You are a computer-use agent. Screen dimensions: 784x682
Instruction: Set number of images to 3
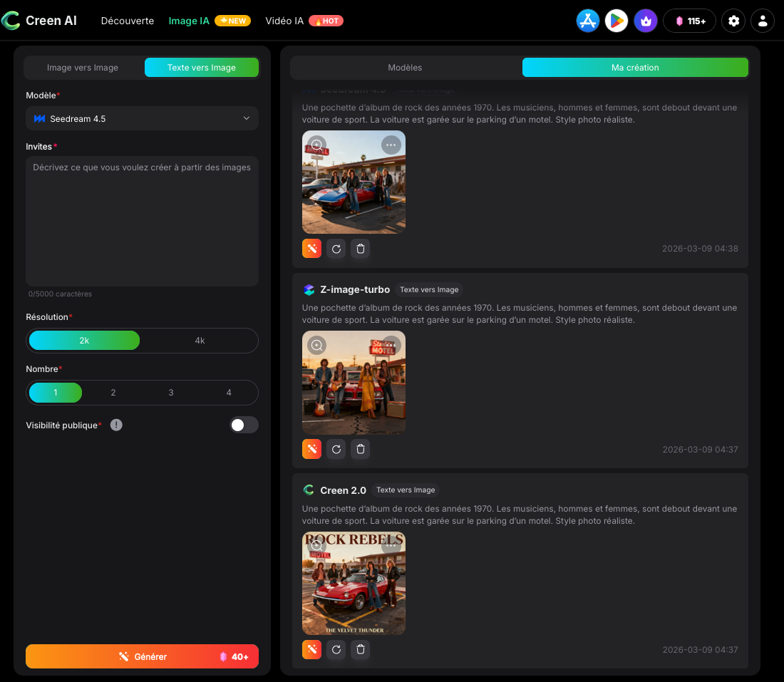coord(171,393)
